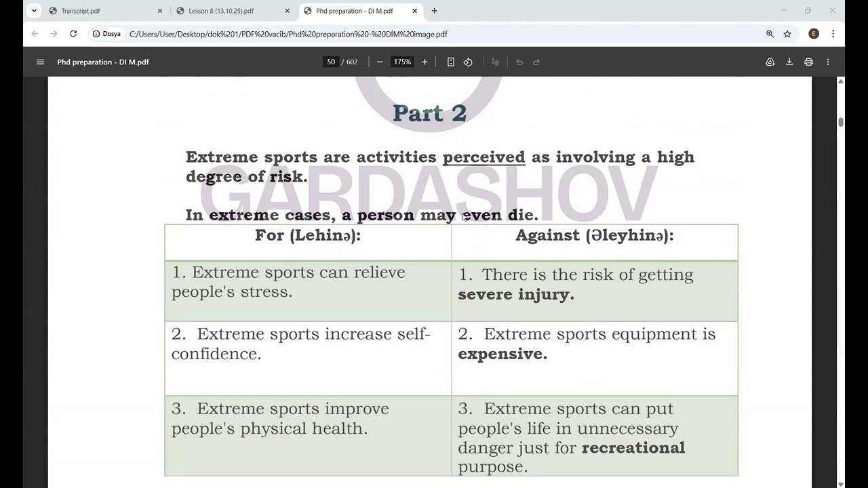Click the annotate draw icon
The width and height of the screenshot is (868, 488).
tap(495, 62)
